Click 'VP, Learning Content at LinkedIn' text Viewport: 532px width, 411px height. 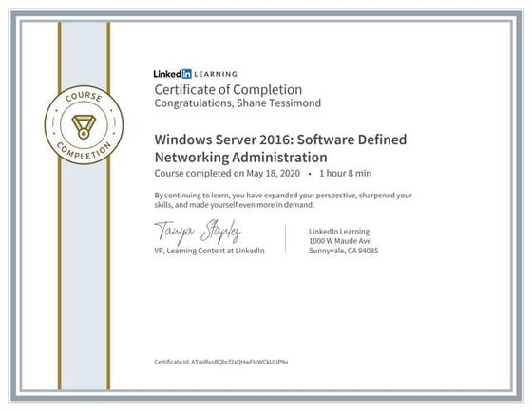[209, 251]
